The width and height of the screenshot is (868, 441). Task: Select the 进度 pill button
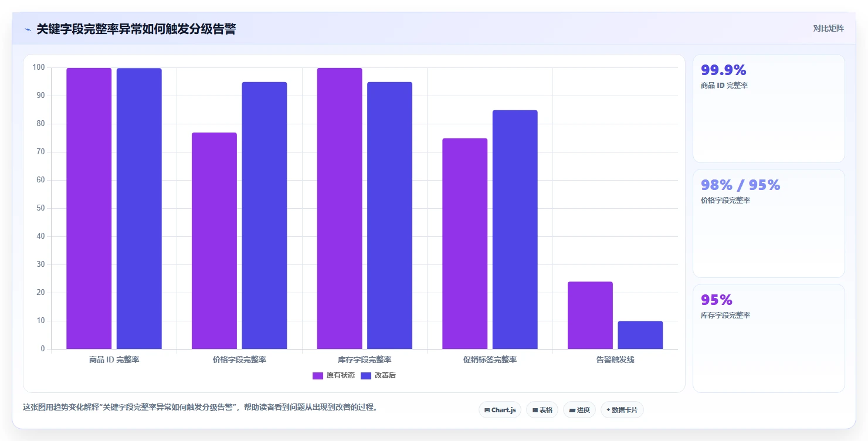(x=579, y=410)
